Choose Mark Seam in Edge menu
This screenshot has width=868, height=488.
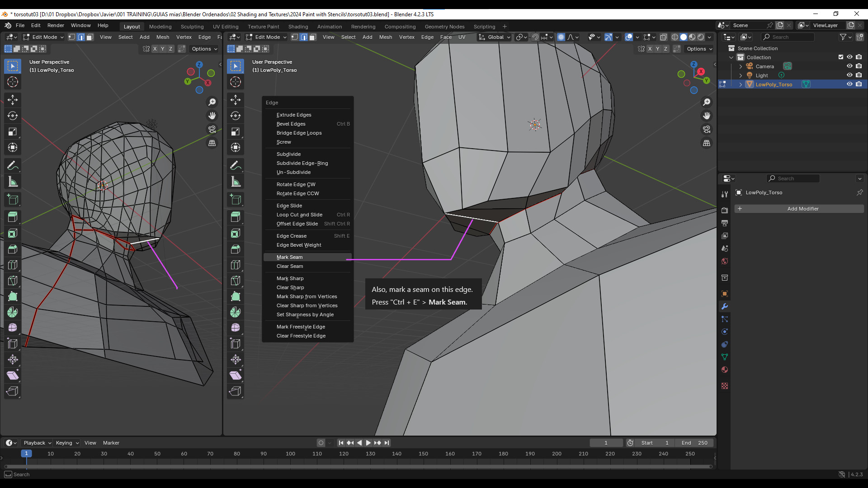click(x=307, y=257)
